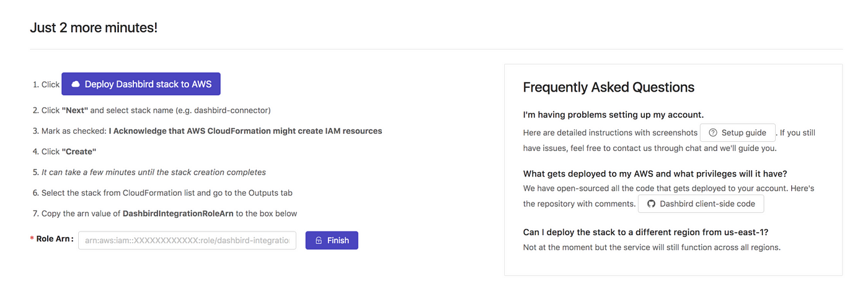Click the 'Just 2 more minutes!' heading
The width and height of the screenshot is (868, 286).
94,28
